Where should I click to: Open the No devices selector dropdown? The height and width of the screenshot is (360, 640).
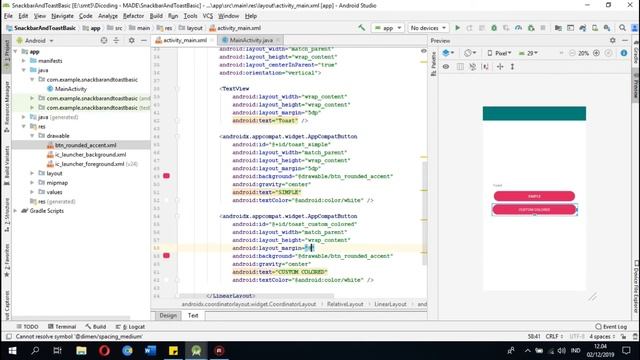tap(428, 28)
